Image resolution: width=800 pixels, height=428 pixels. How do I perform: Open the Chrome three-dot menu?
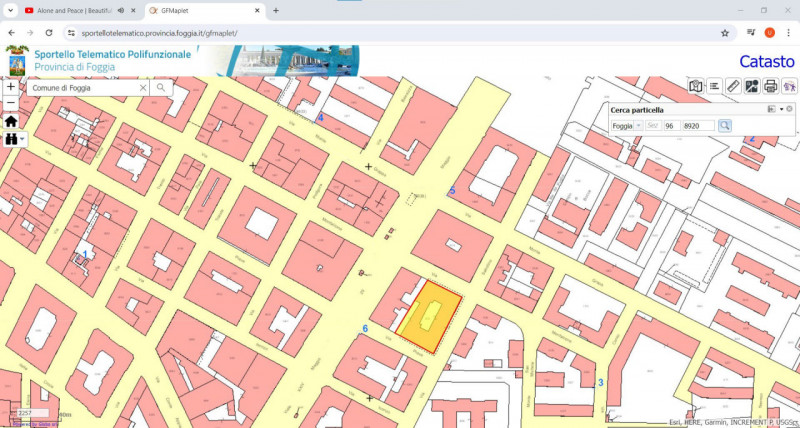(x=788, y=33)
